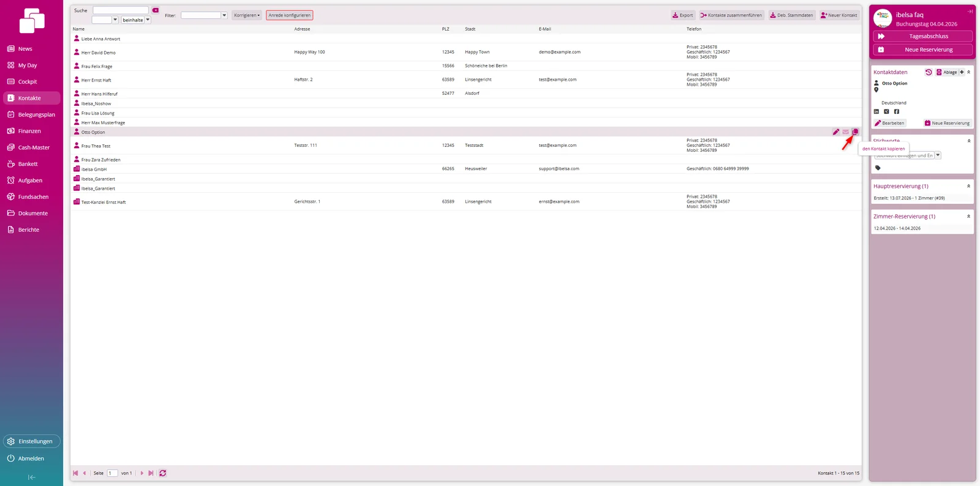Click the Export button
Image resolution: width=980 pixels, height=486 pixels.
[x=683, y=15]
